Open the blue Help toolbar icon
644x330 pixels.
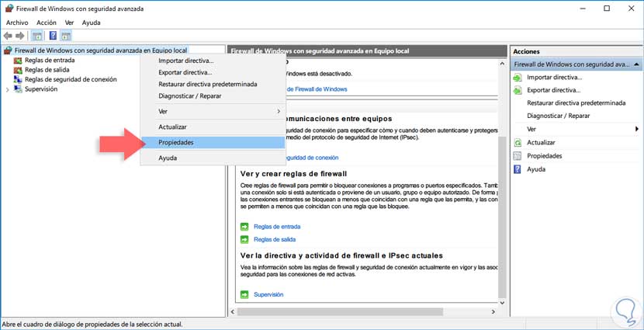point(53,36)
